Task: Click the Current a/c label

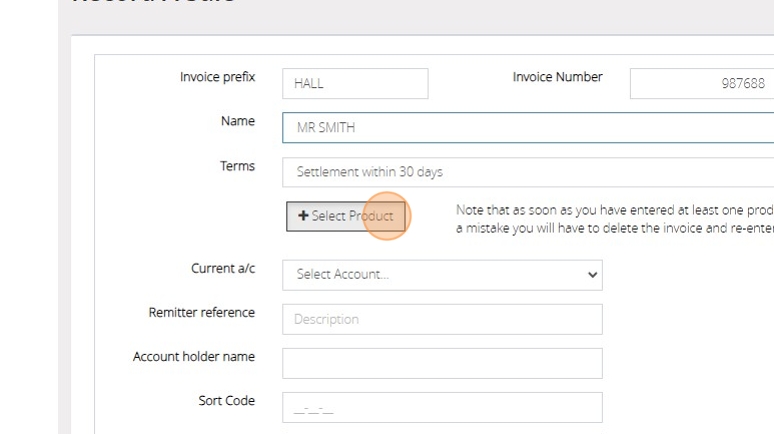Action: click(222, 269)
